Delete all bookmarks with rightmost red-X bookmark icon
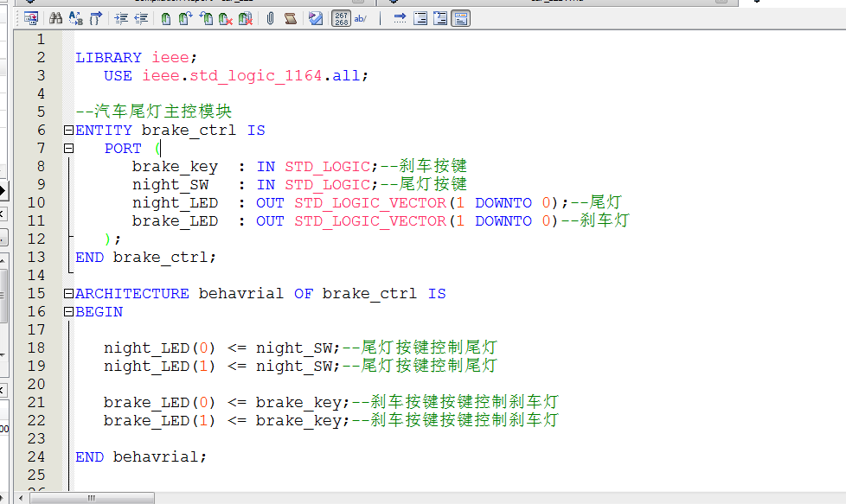 coord(246,18)
